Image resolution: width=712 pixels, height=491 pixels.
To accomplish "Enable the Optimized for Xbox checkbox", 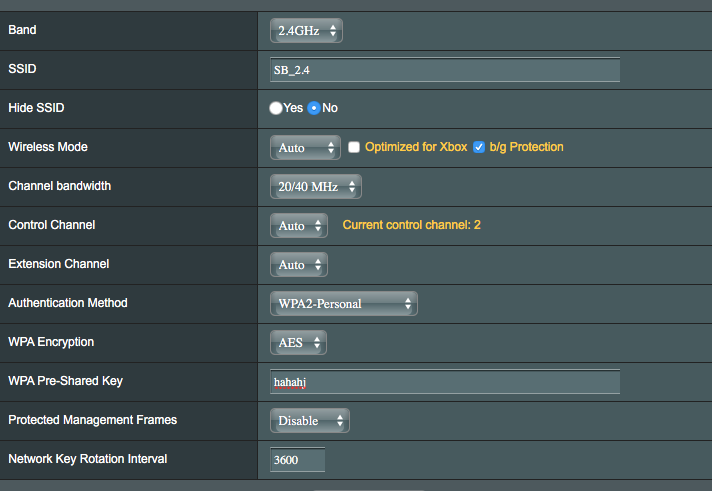I will pos(354,147).
